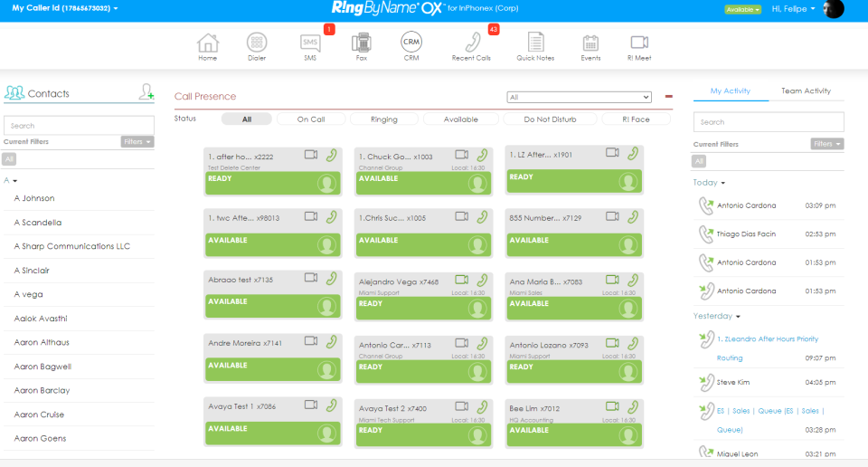Call Bee Lim x7012 phone icon

click(x=633, y=407)
